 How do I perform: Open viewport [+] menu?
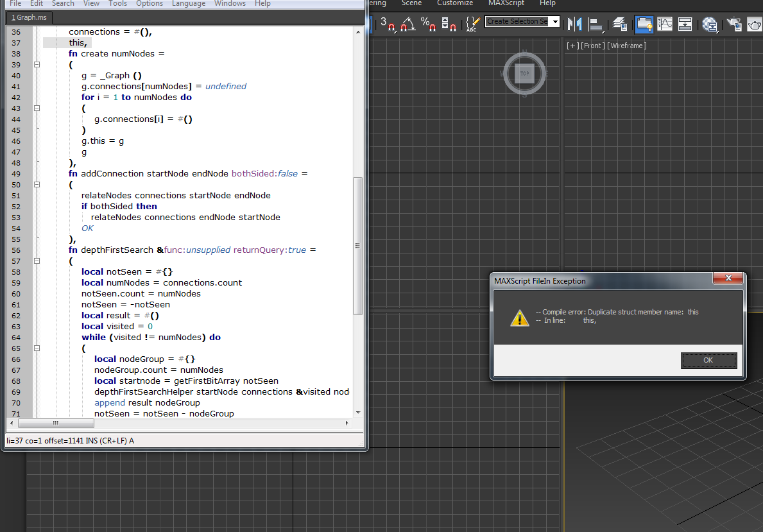573,46
